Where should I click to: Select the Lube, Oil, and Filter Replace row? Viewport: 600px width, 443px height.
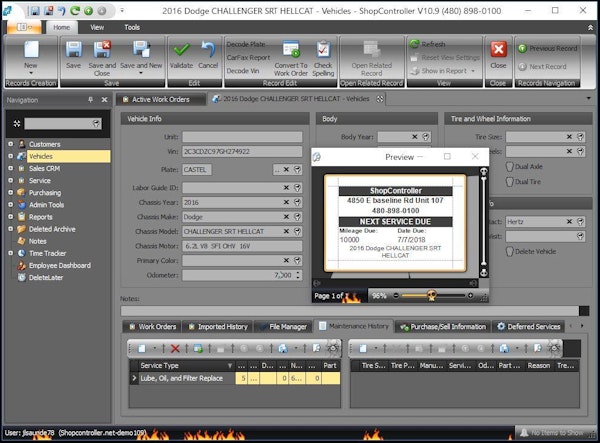tap(235, 378)
